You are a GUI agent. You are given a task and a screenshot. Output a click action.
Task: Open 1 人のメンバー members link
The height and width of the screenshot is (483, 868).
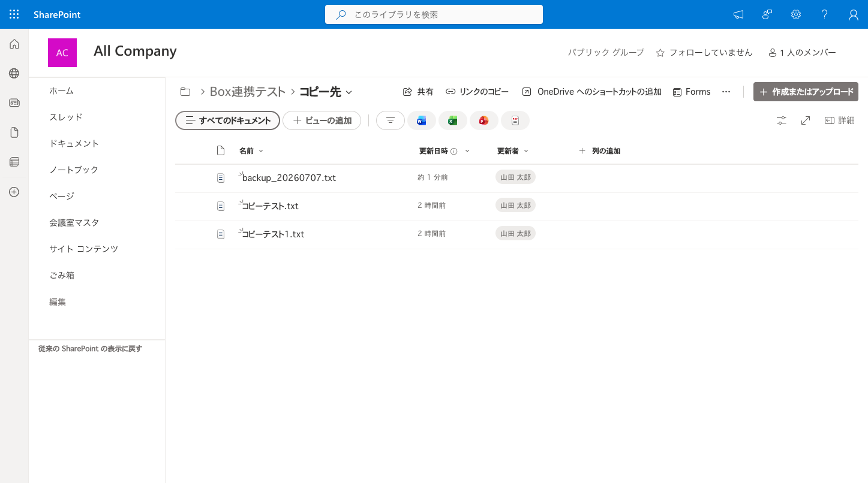point(802,53)
